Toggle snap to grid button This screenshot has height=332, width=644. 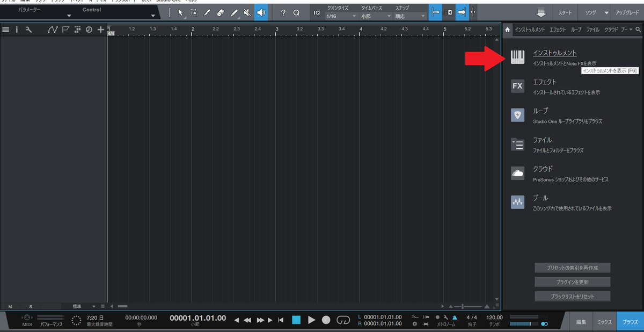(x=436, y=12)
